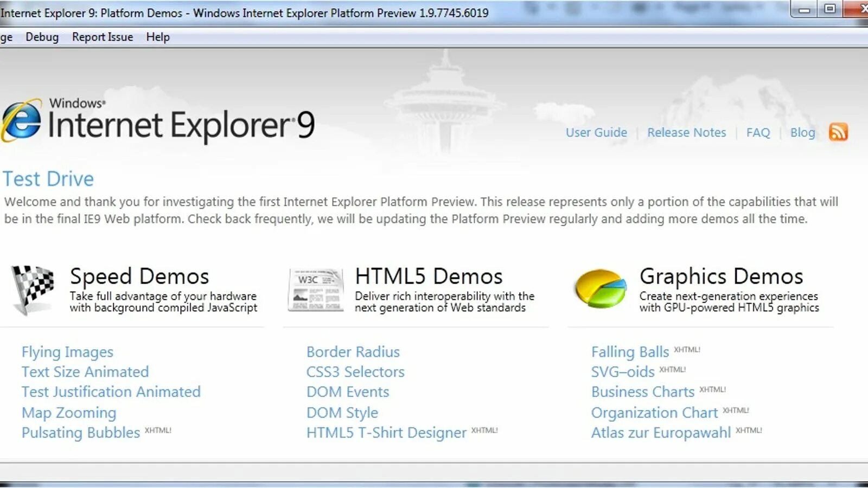Launch the Map Zooming demo
The height and width of the screenshot is (488, 868).
69,413
